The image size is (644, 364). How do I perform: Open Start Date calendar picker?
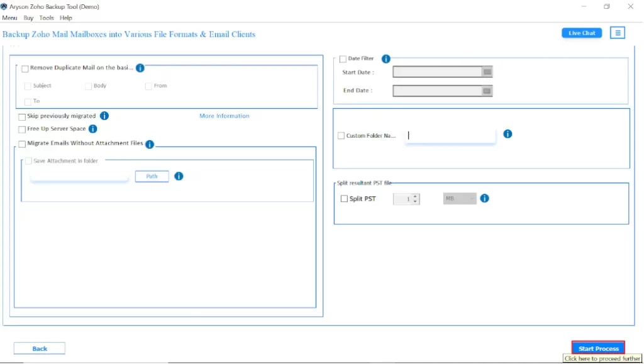tap(487, 72)
